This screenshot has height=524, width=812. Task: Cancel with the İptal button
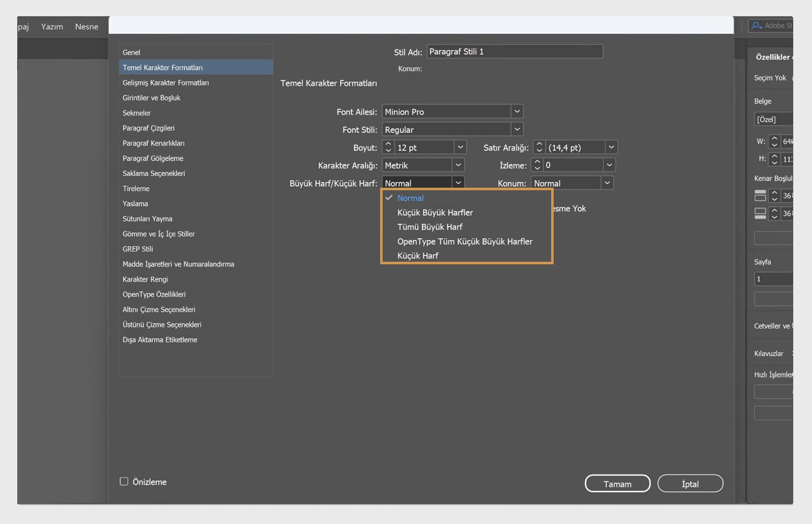tap(690, 483)
